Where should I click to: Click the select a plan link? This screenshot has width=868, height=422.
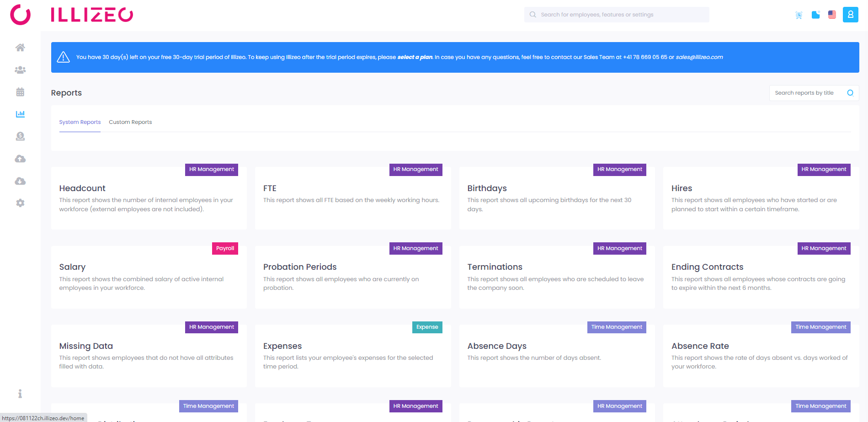tap(415, 57)
